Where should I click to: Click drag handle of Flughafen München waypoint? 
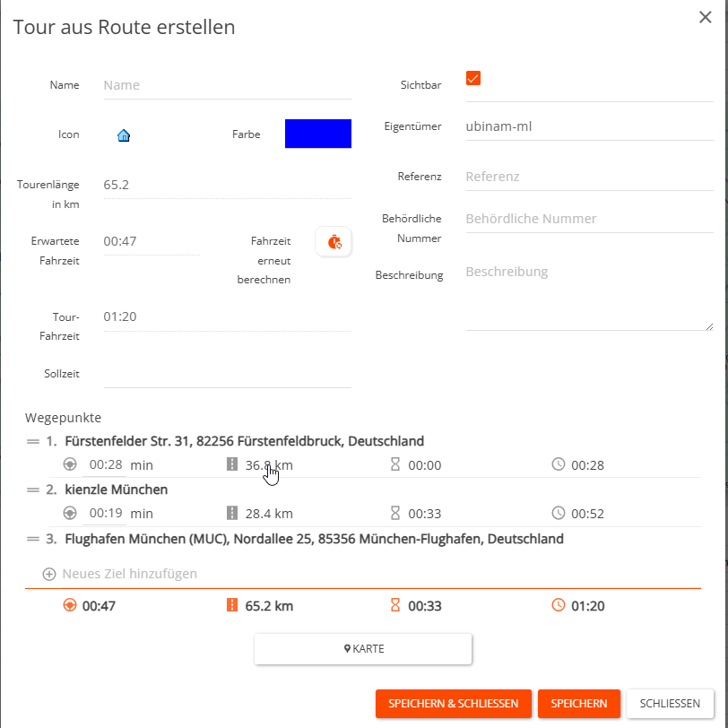33,539
